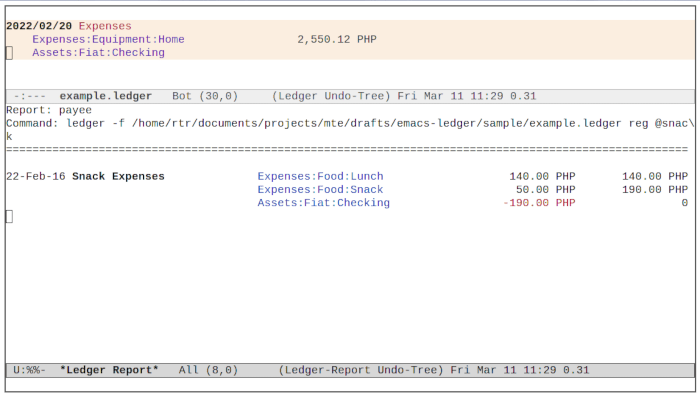The image size is (700, 397).
Task: Select the Expenses:Equipment:Home account line
Action: [108, 39]
